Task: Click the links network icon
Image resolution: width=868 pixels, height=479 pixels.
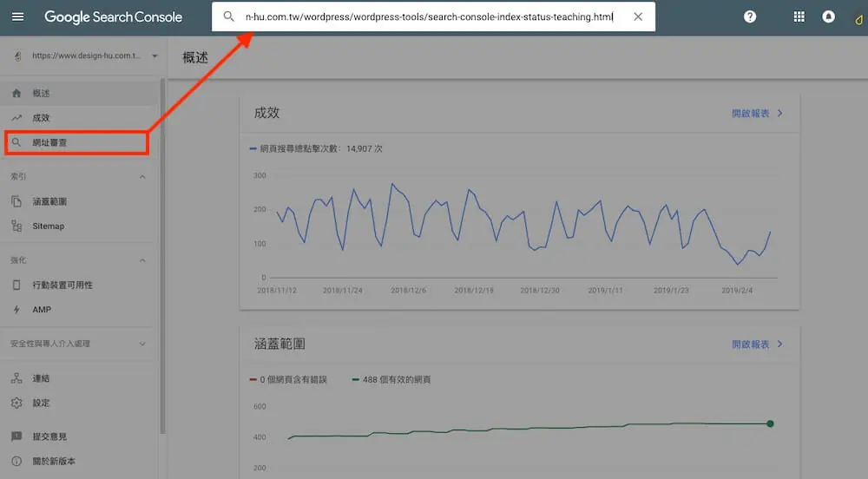Action: point(16,378)
